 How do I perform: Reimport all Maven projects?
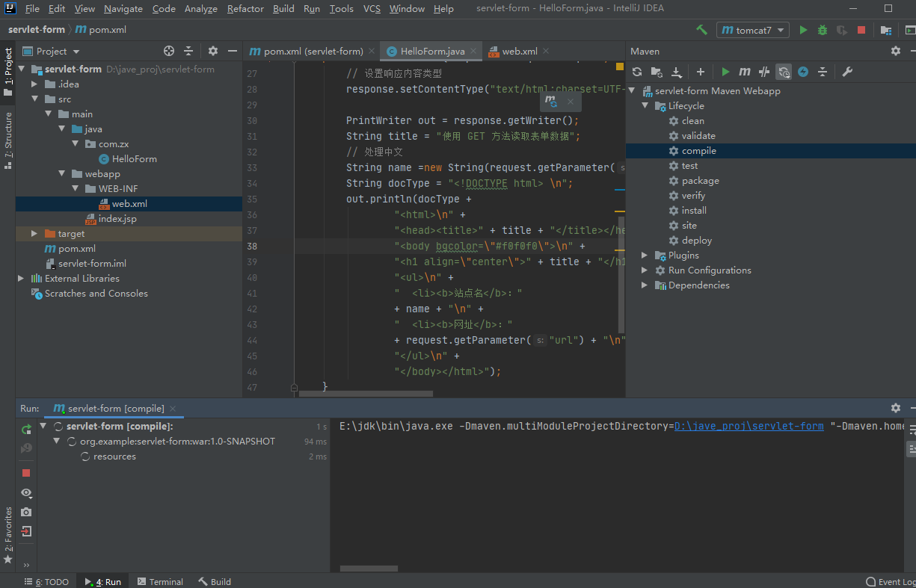coord(637,72)
